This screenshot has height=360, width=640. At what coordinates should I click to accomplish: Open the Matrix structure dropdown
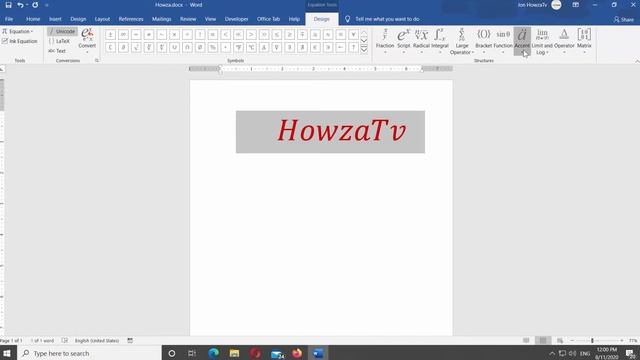coord(584,41)
